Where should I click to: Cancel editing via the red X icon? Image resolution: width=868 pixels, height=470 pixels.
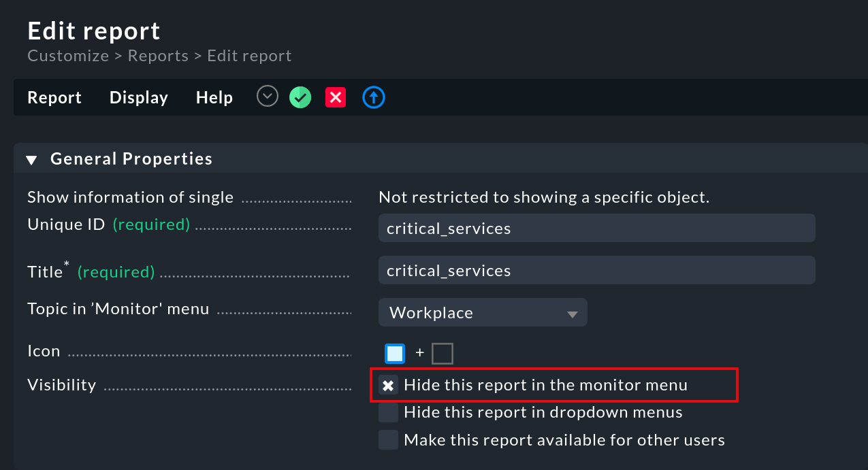click(x=335, y=97)
